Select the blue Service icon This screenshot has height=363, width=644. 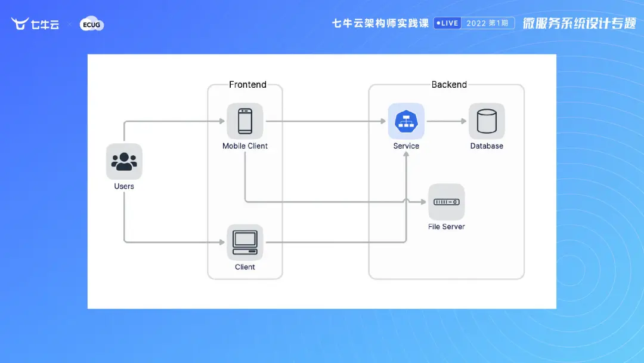pyautogui.click(x=406, y=121)
